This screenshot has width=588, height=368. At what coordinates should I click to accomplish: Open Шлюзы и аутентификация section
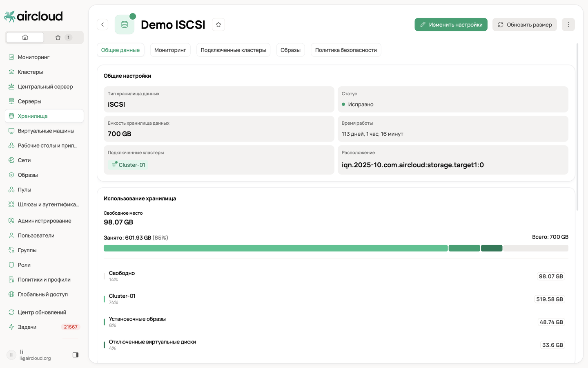point(44,204)
